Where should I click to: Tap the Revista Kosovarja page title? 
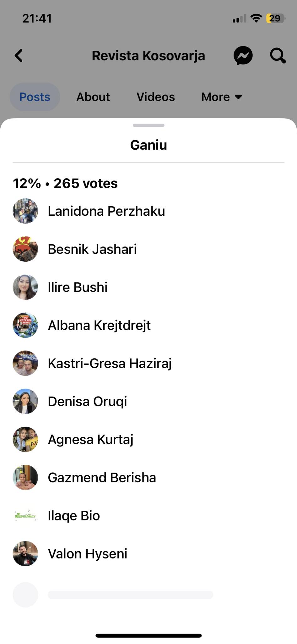tap(148, 56)
